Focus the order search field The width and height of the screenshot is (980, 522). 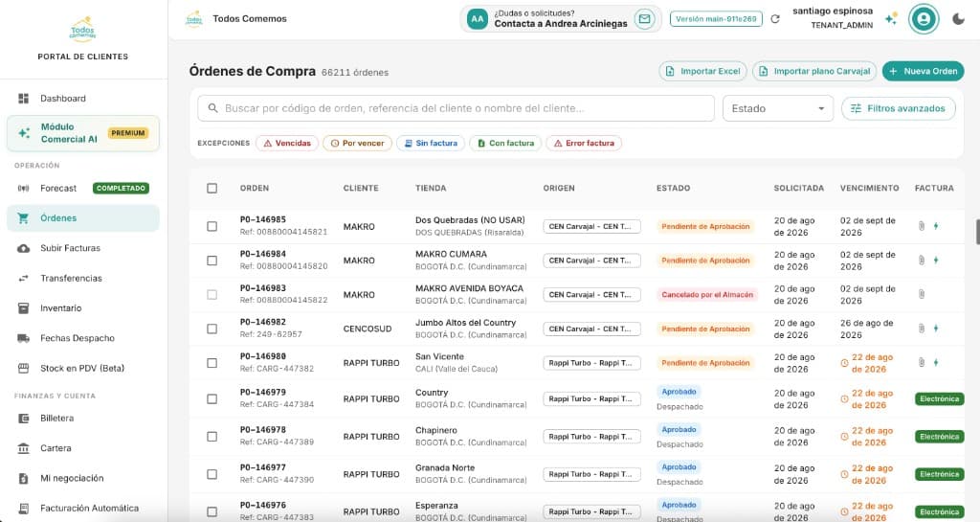pos(457,108)
